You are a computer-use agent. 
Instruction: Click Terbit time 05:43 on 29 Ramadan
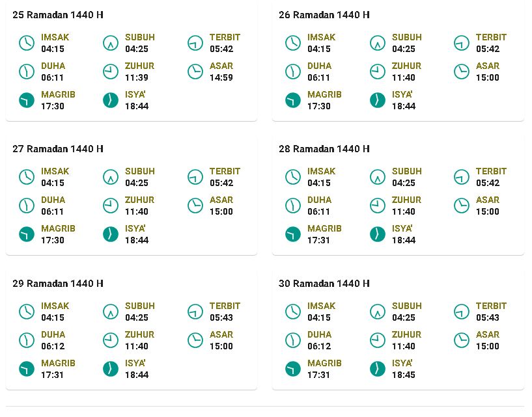[221, 317]
